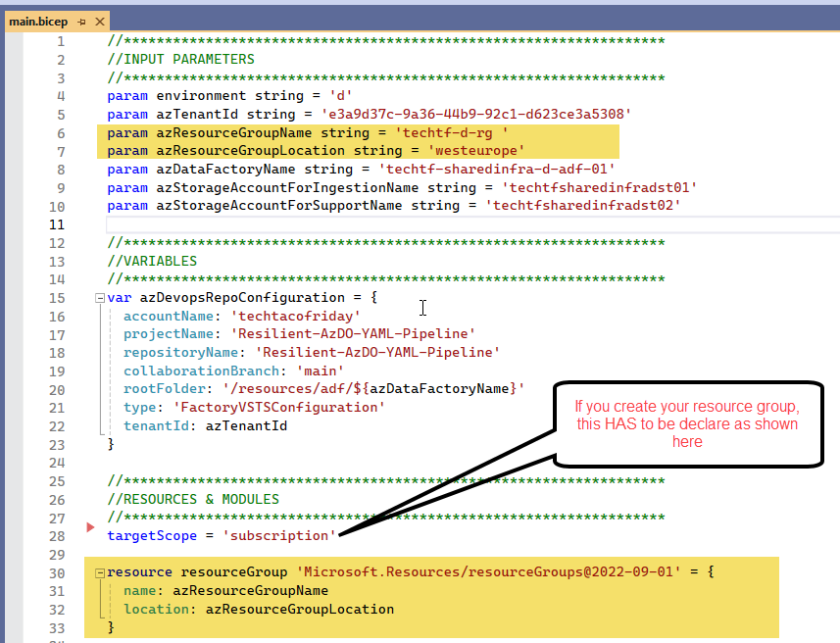Viewport: 840px width, 643px height.
Task: Select the azTenantId parameter name on line 5
Action: pyautogui.click(x=197, y=114)
